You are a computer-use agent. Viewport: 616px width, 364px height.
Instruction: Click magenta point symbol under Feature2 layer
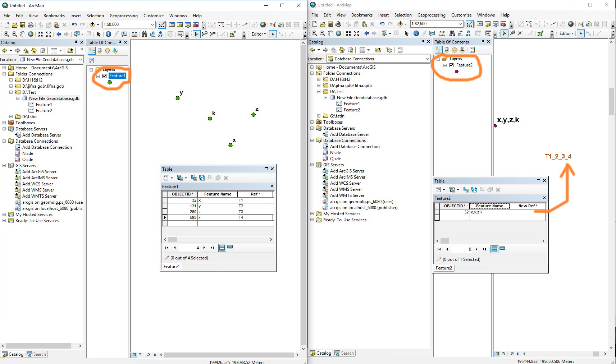coord(457,72)
